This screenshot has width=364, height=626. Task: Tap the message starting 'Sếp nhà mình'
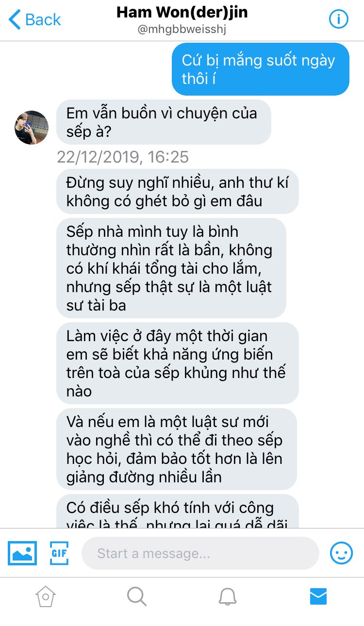tap(171, 268)
